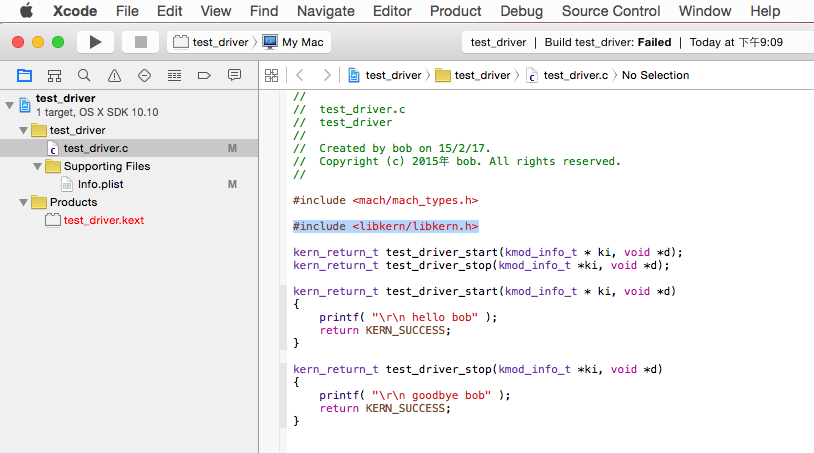Show the Report navigator
This screenshot has height=453, width=814.
coord(234,76)
